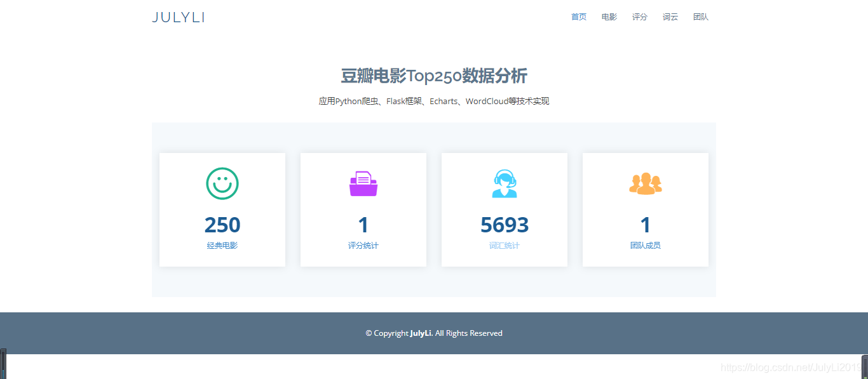
Task: Open the 团队 nav item
Action: [x=701, y=17]
